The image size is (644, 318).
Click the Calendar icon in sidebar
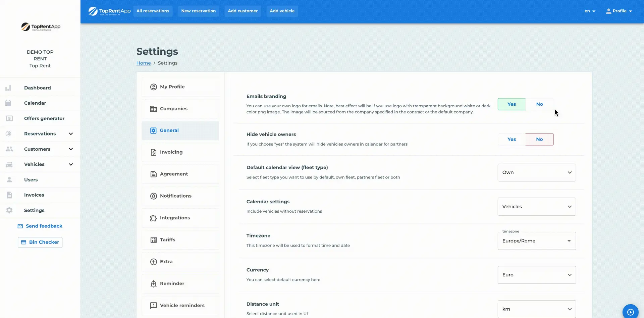8,103
